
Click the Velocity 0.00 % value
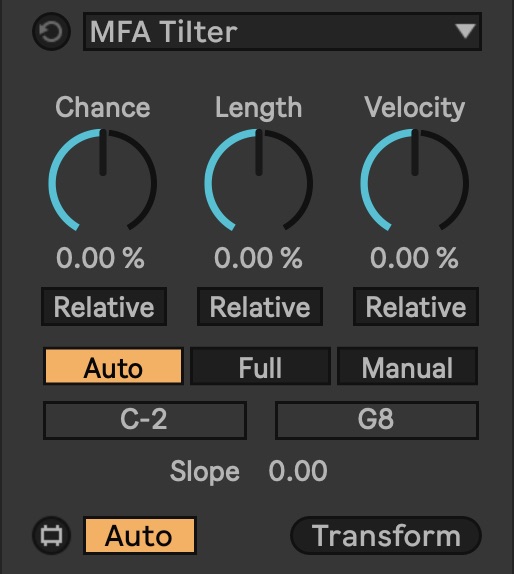414,258
